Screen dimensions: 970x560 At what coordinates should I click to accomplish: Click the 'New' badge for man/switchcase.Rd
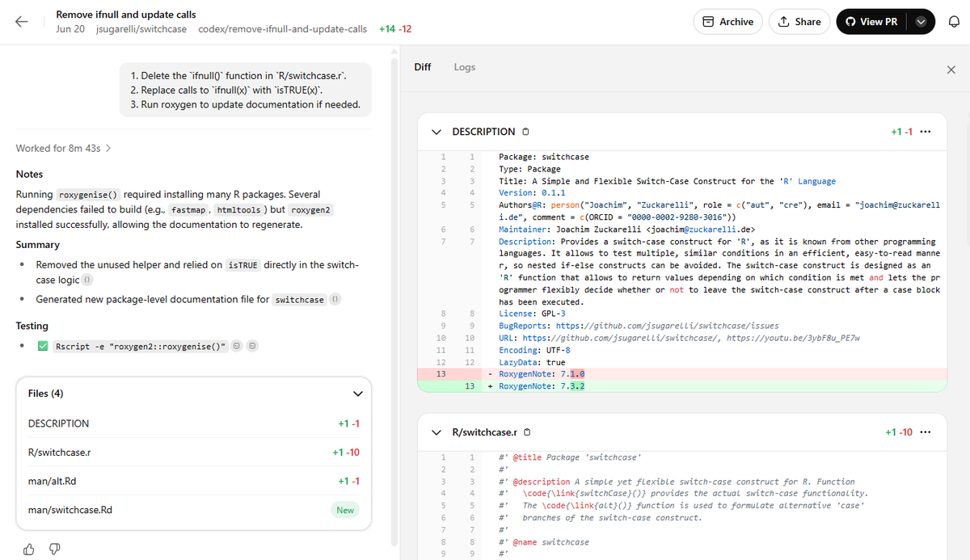345,510
